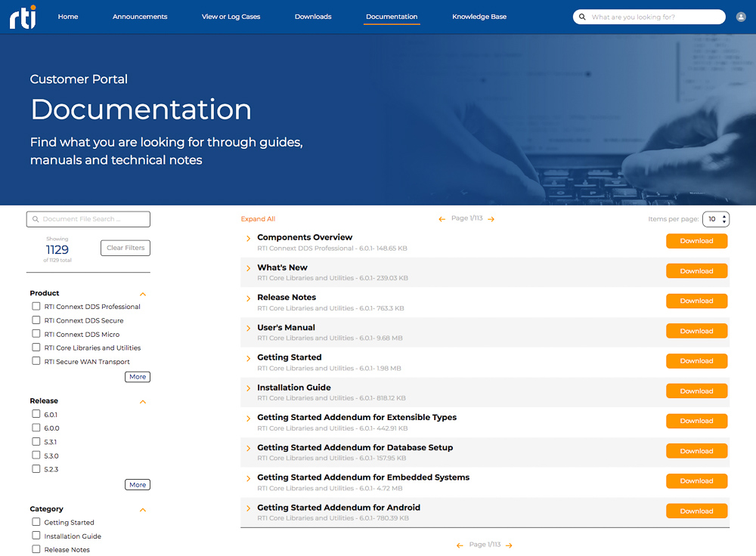Check release 5.2.3 filter
The image size is (756, 556).
36,469
